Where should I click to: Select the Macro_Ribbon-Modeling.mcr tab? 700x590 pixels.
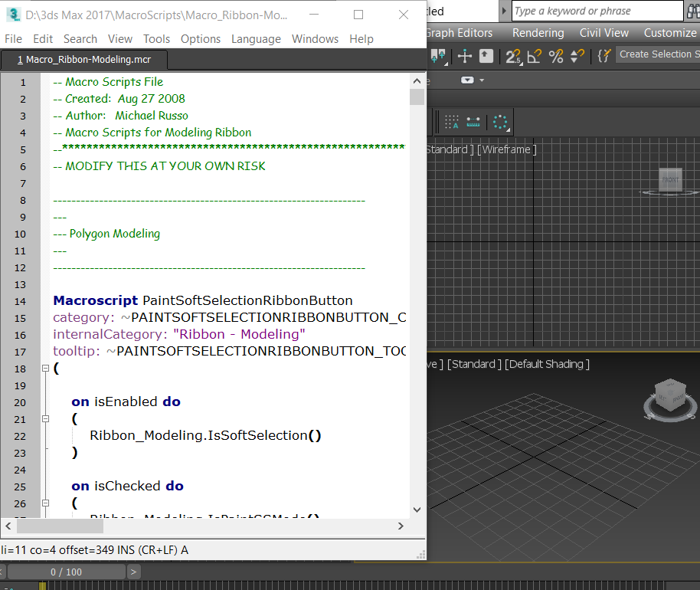pyautogui.click(x=84, y=58)
